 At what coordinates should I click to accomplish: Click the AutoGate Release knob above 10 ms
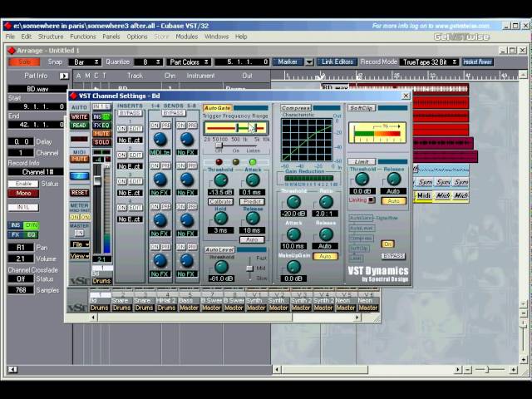coord(253,218)
